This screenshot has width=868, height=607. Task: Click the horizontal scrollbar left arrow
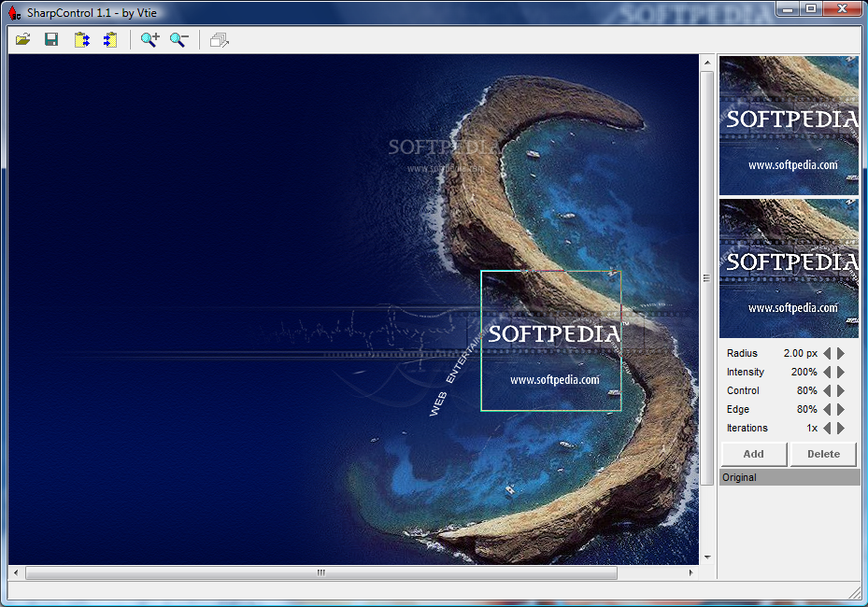coord(16,572)
